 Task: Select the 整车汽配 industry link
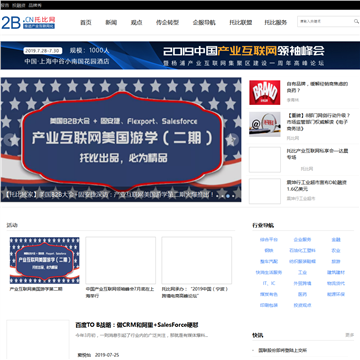pyautogui.click(x=269, y=262)
